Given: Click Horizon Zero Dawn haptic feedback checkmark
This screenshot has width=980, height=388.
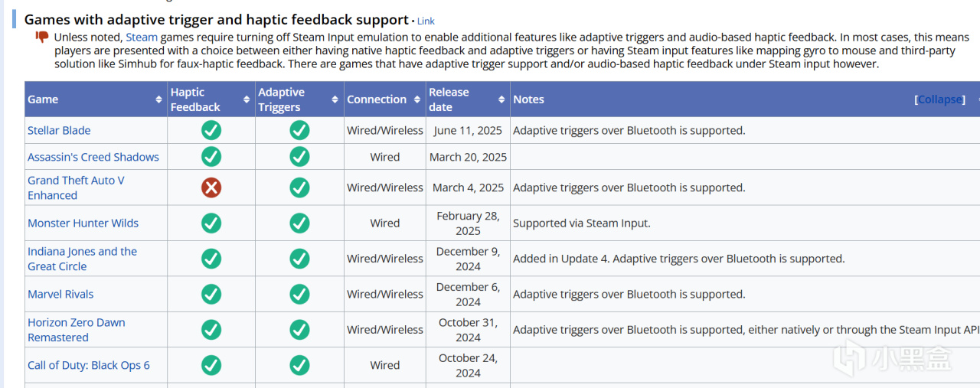Looking at the screenshot, I should (x=211, y=330).
